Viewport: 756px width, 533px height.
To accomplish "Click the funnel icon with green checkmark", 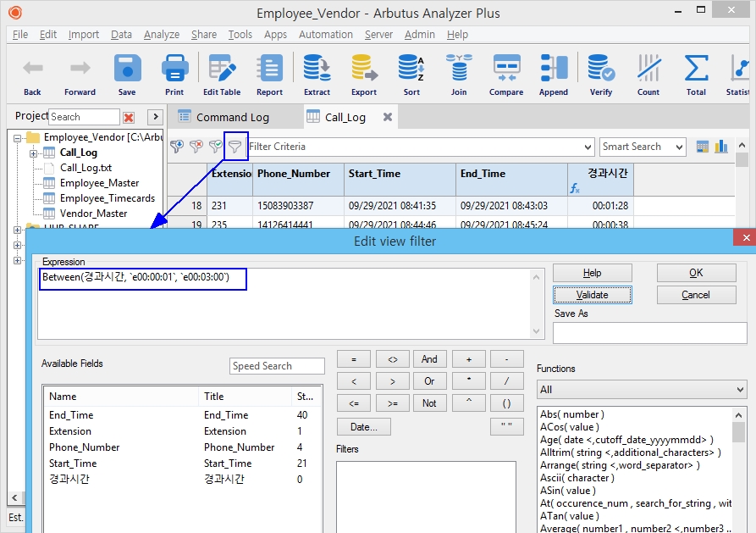I will tap(216, 147).
